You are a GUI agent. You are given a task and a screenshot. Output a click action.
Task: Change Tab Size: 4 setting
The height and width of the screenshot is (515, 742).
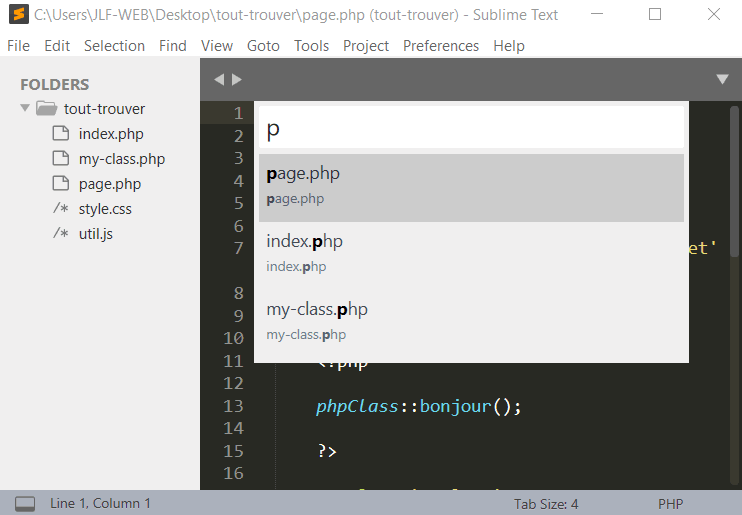click(x=546, y=504)
